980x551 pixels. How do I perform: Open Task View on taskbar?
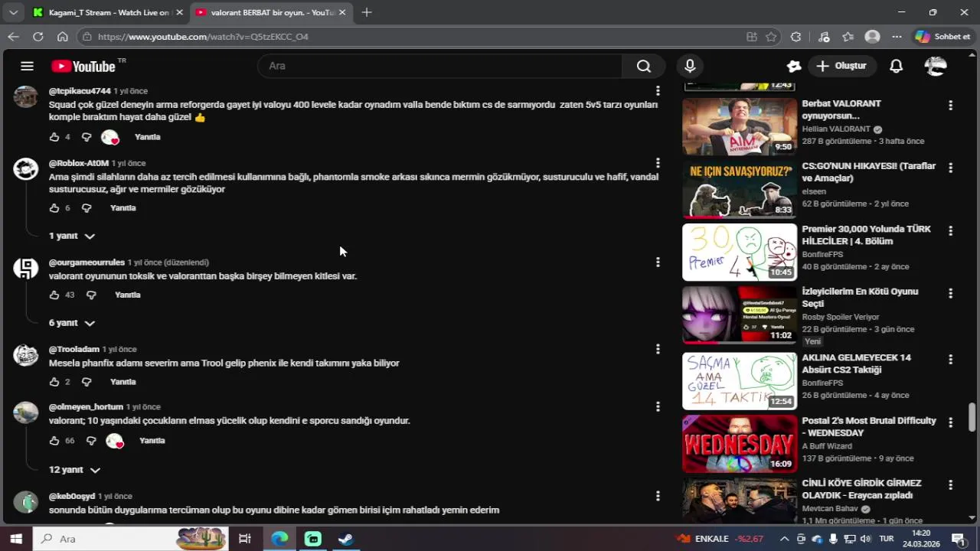tap(245, 539)
